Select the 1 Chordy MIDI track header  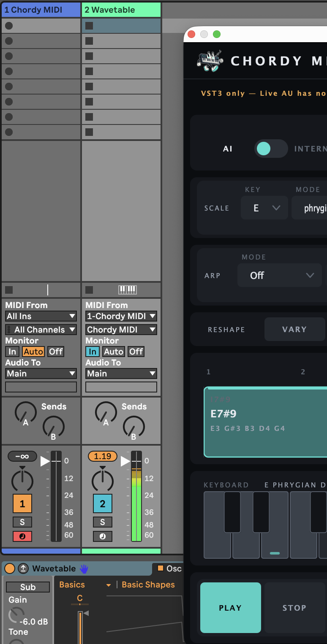coord(41,10)
